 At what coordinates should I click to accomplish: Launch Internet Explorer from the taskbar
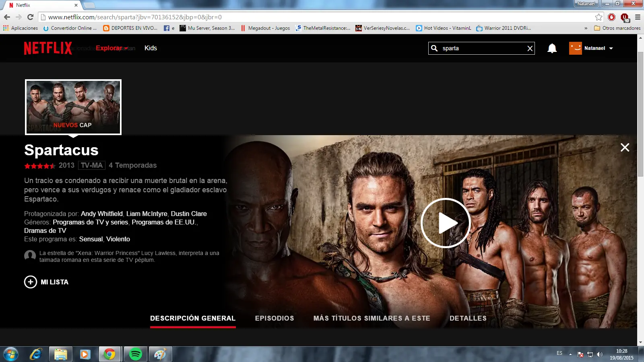[x=35, y=354]
